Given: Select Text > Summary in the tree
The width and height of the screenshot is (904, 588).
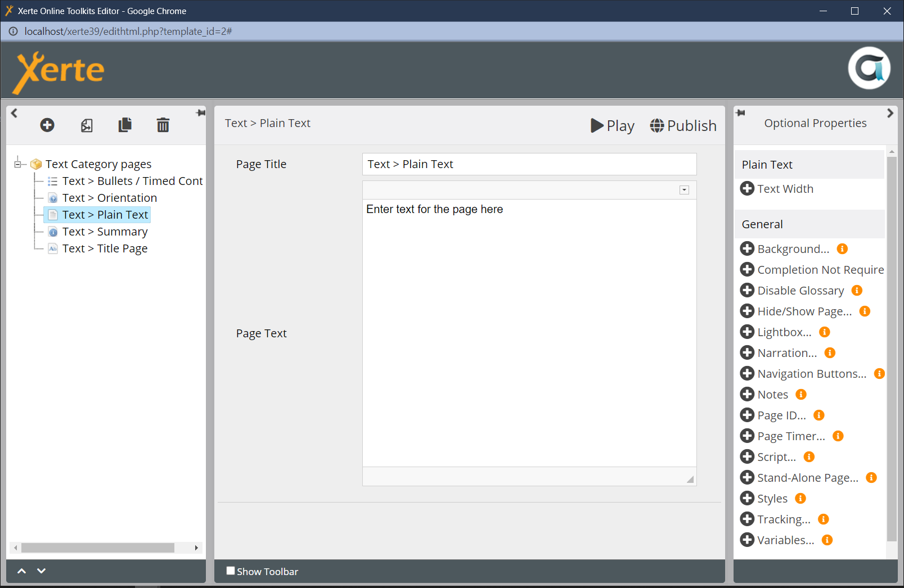Looking at the screenshot, I should point(105,232).
